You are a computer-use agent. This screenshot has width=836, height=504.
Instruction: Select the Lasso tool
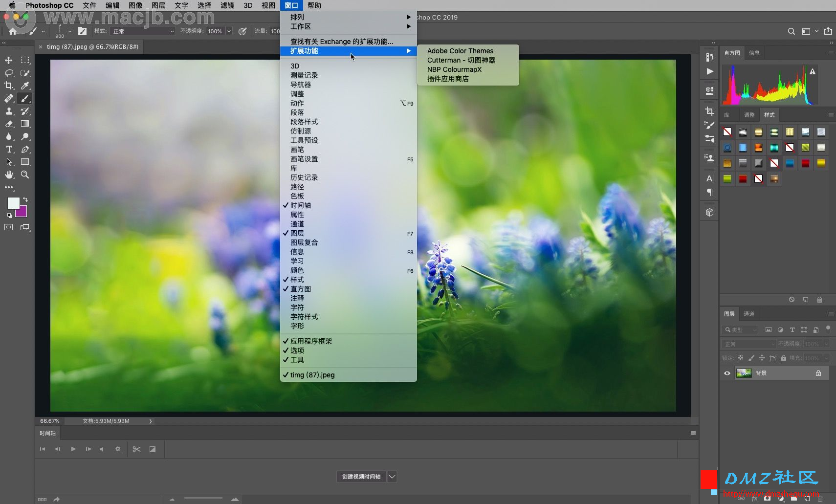pyautogui.click(x=9, y=73)
